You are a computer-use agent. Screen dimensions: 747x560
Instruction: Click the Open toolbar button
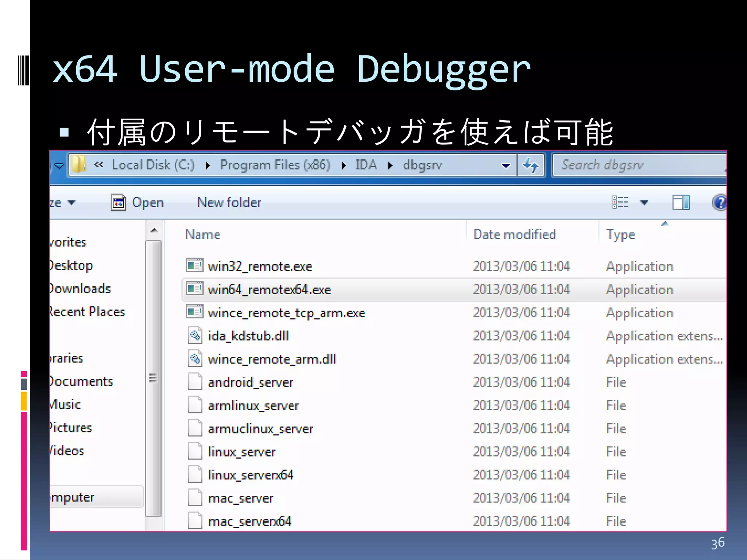[x=137, y=202]
